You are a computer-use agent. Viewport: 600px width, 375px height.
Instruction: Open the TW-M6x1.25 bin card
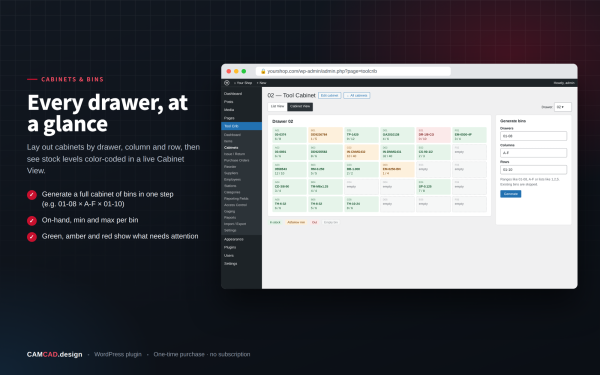(325, 187)
